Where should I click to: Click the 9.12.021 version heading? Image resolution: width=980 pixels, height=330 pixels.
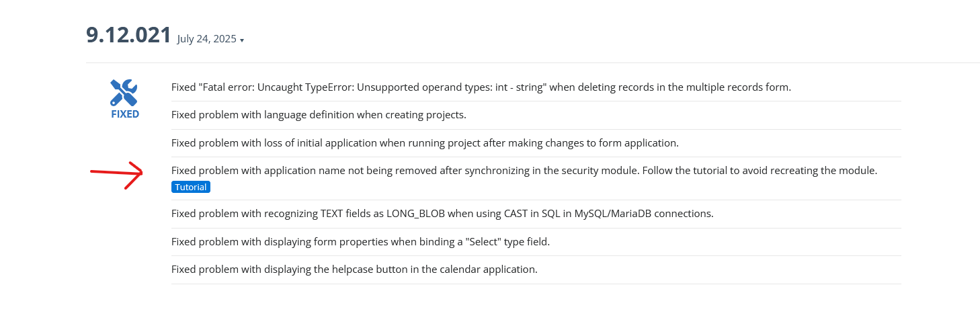(129, 35)
